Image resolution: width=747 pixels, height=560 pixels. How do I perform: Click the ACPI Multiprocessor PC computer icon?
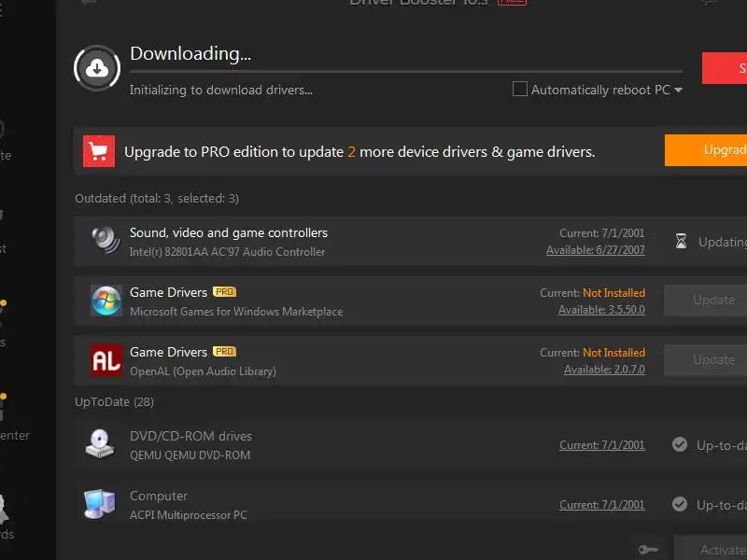pyautogui.click(x=100, y=504)
